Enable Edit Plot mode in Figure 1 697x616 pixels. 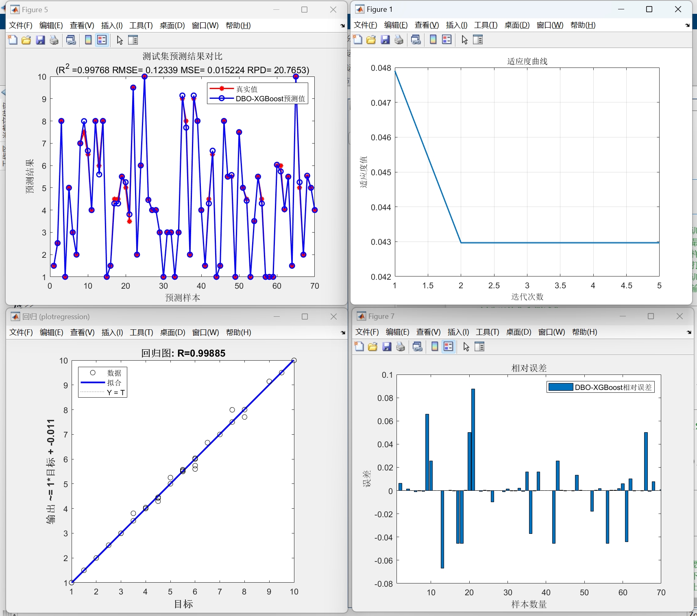coord(464,39)
